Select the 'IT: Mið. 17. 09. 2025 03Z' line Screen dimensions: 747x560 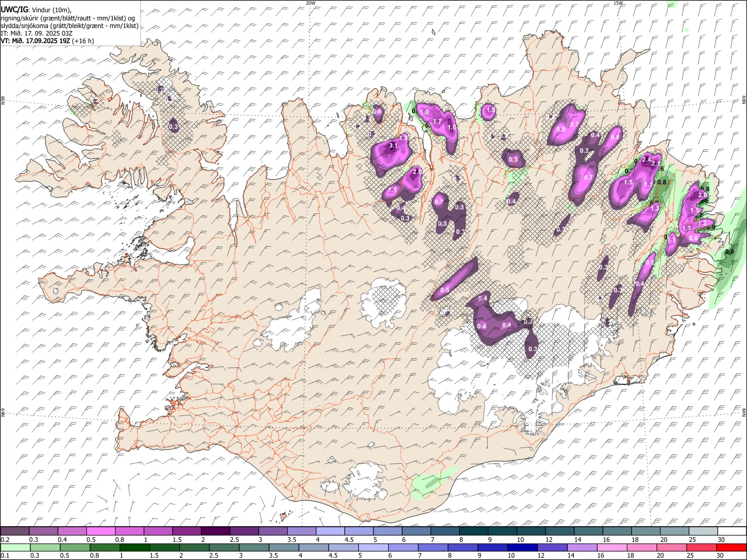point(36,33)
